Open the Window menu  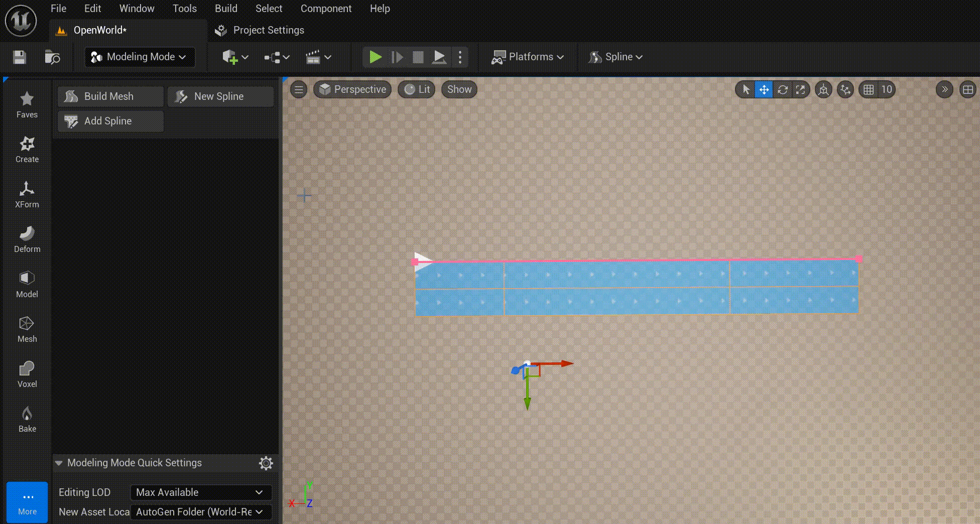pos(137,9)
